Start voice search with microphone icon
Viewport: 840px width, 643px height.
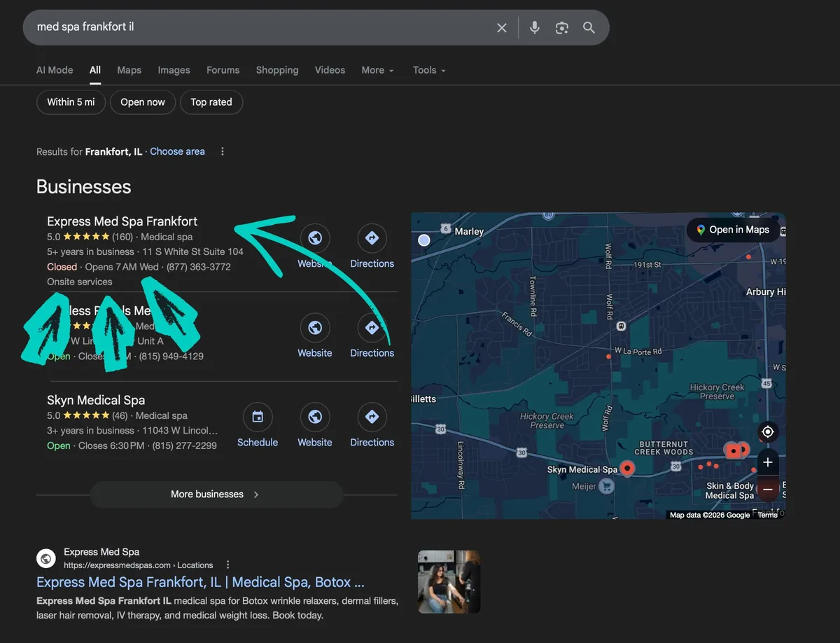pyautogui.click(x=534, y=27)
